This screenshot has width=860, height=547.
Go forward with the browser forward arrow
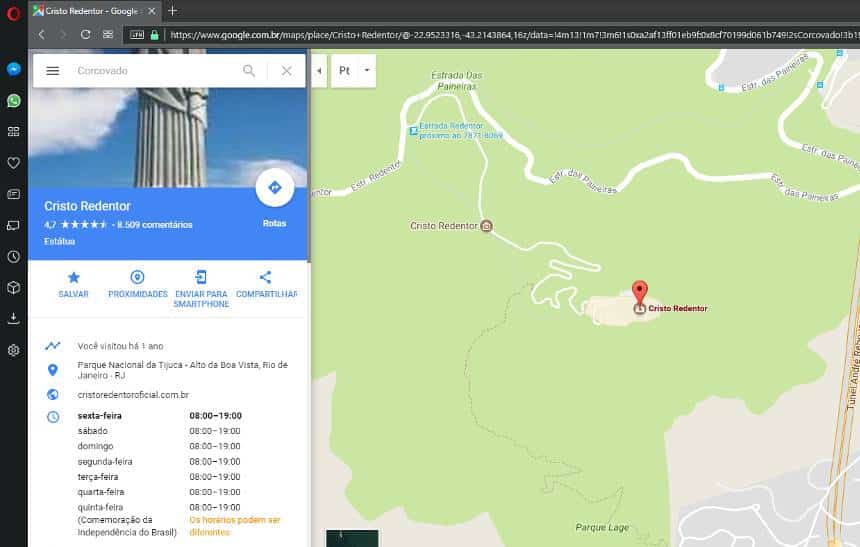point(63,35)
